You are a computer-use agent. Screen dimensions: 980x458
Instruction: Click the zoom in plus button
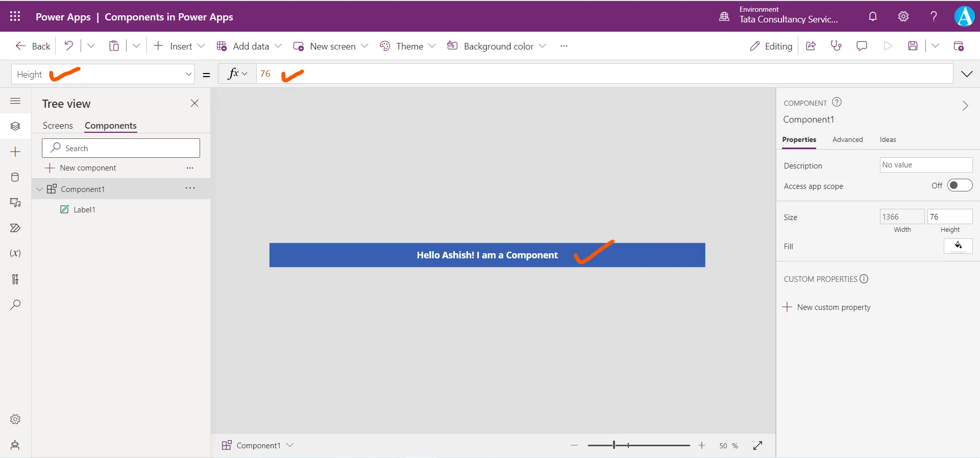702,445
